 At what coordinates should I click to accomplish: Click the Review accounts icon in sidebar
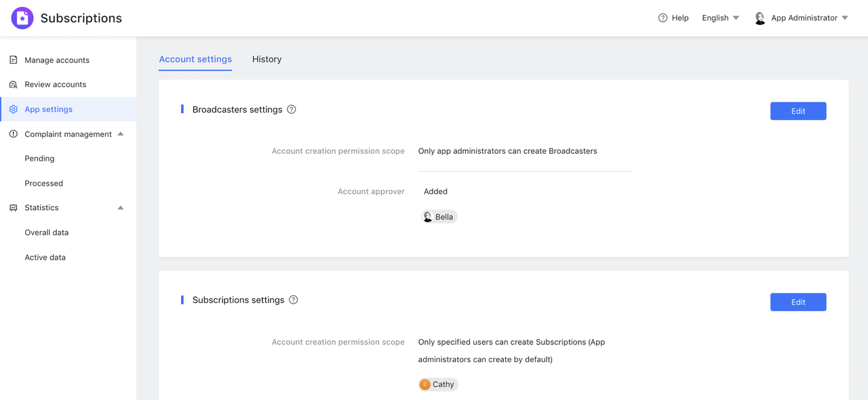[x=14, y=85]
